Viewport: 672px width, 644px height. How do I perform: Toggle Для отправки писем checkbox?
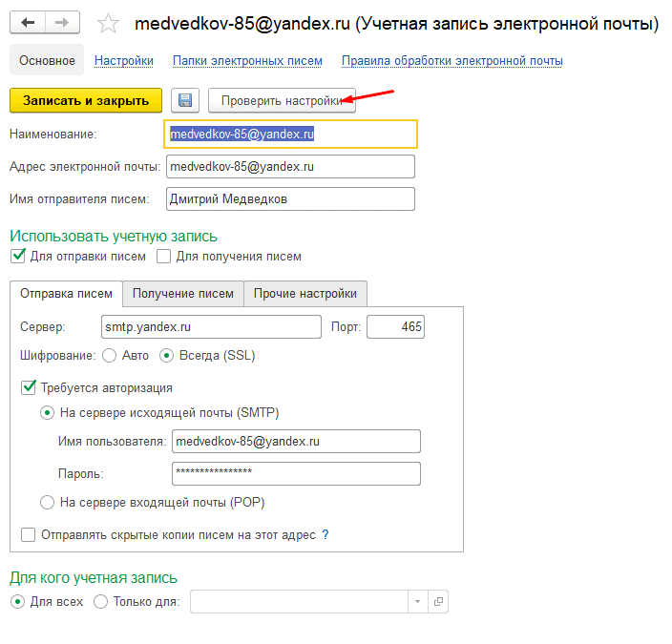click(x=18, y=257)
